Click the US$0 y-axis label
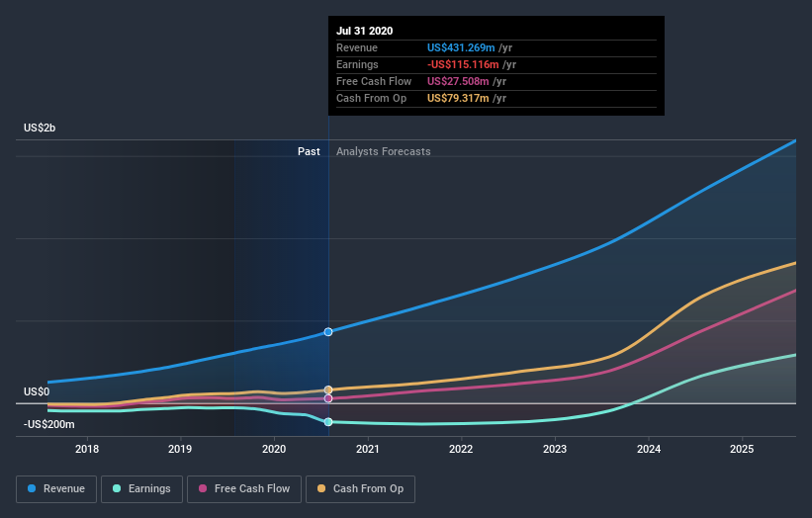The image size is (812, 518). tap(37, 391)
